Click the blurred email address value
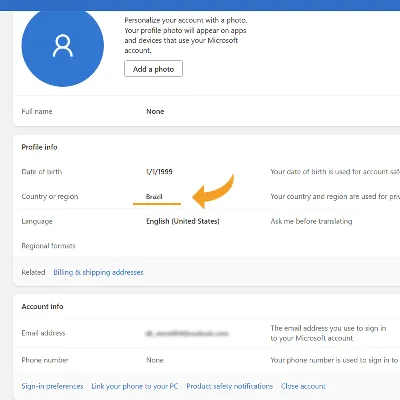This screenshot has height=400, width=400. click(x=187, y=333)
